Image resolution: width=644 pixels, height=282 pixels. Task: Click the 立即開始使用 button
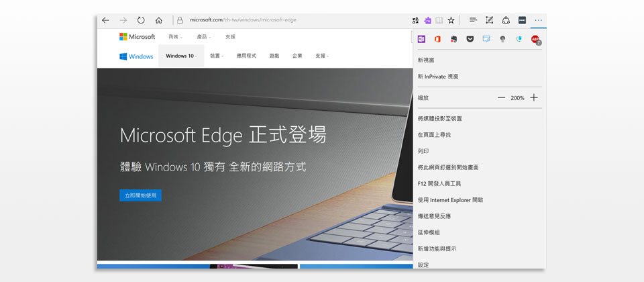pos(140,195)
